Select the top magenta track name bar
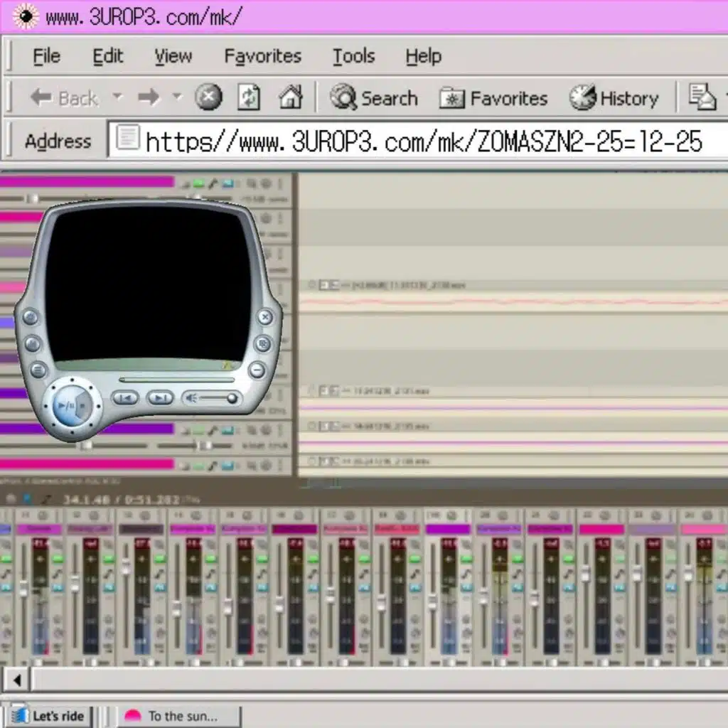This screenshot has width=728, height=728. click(87, 181)
